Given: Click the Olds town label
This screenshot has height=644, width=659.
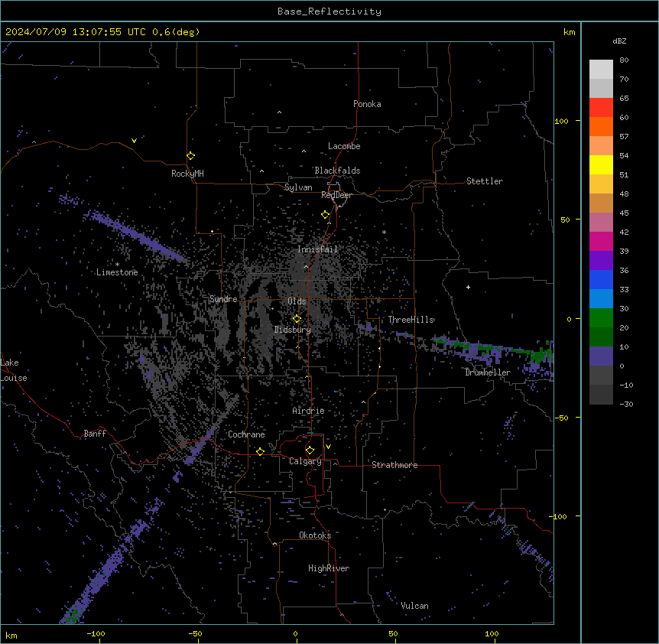Looking at the screenshot, I should coord(297,301).
